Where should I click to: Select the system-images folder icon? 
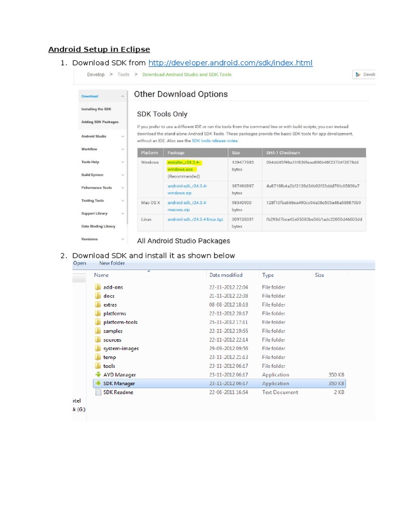(98, 349)
